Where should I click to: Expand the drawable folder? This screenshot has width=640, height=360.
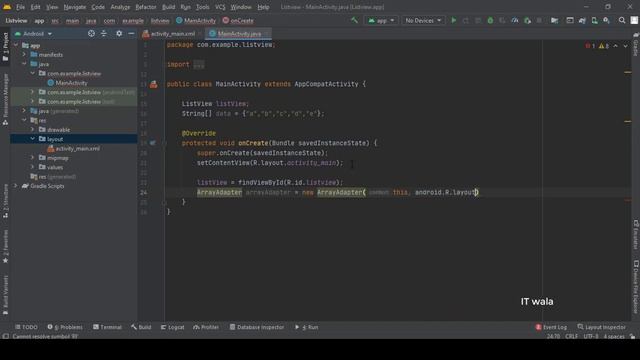tap(33, 129)
